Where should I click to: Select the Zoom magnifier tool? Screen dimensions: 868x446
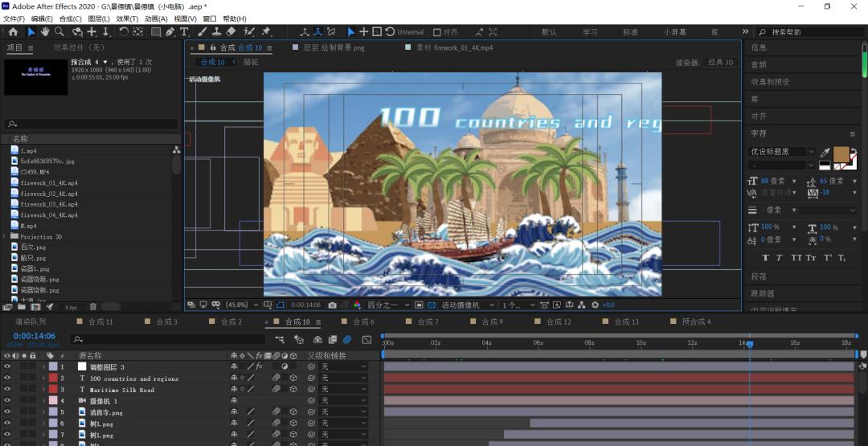click(60, 32)
